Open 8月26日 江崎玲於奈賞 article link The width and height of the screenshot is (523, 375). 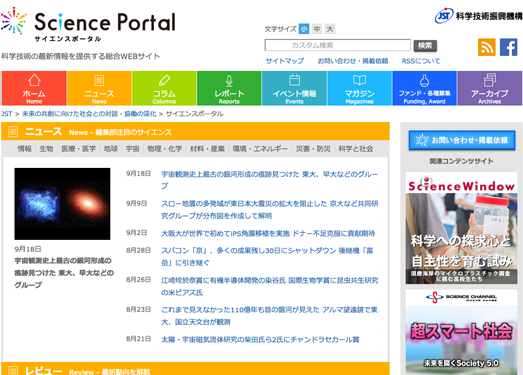(270, 286)
